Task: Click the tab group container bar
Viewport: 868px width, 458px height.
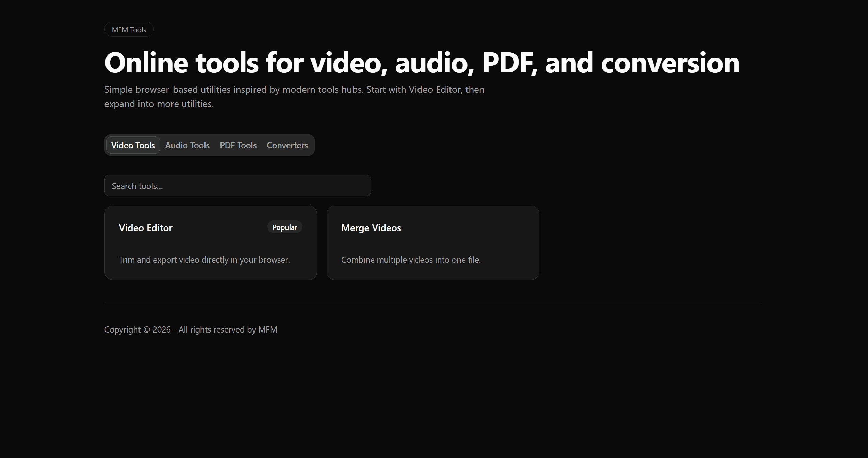Action: (209, 145)
